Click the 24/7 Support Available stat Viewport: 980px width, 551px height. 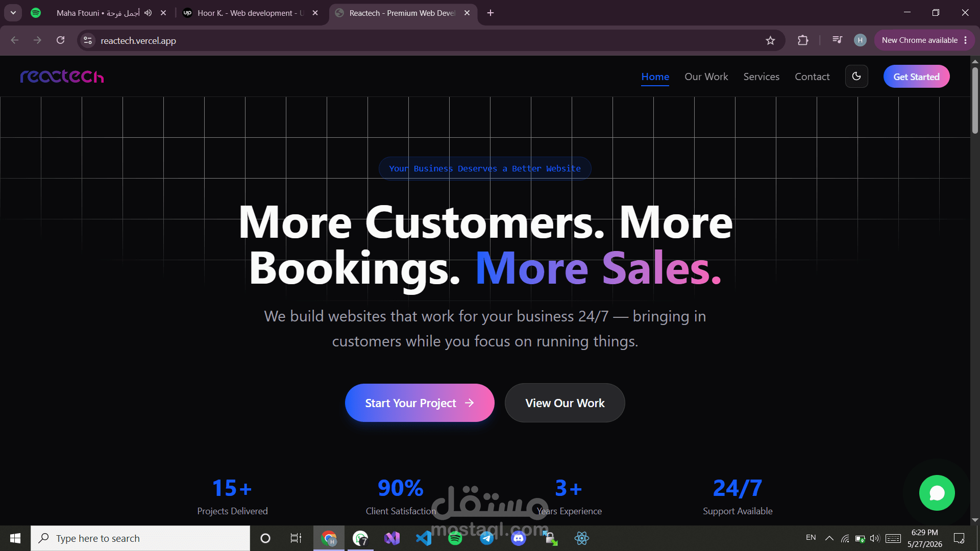tap(738, 496)
